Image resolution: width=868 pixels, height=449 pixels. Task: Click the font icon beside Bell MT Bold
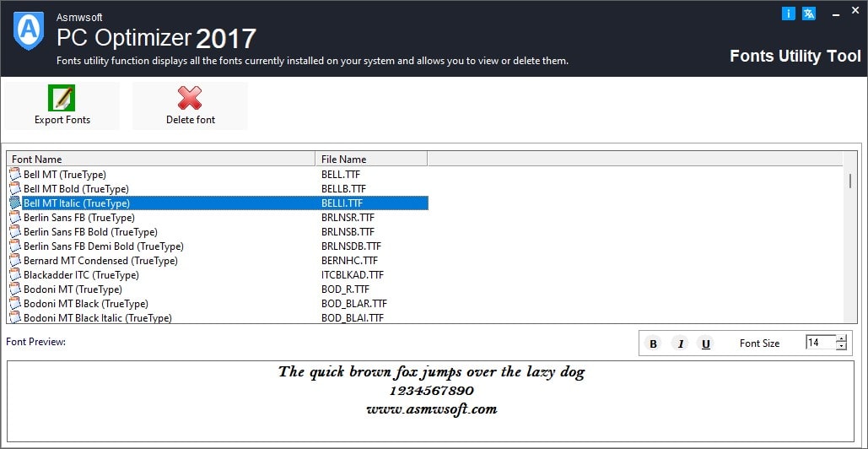(x=15, y=189)
